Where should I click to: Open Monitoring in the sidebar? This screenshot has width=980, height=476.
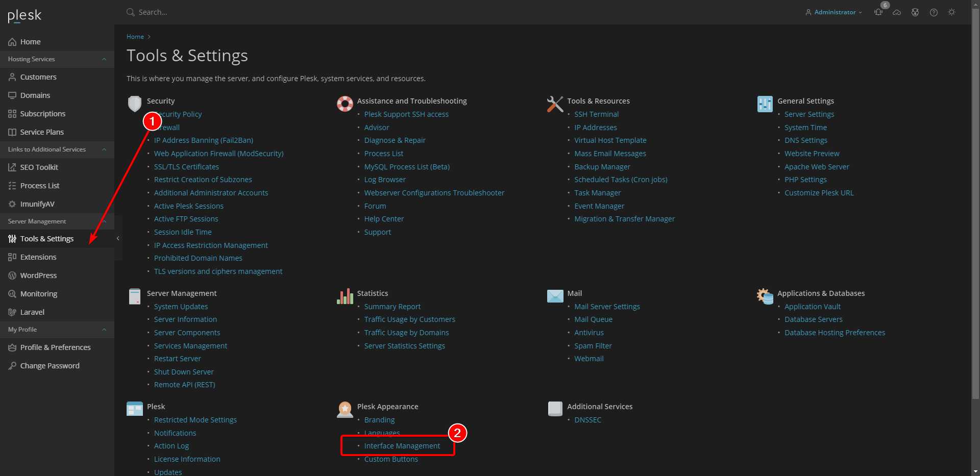57,294
